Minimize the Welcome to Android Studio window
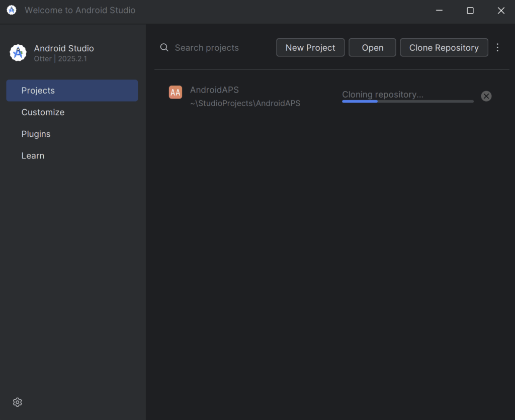Screen dimensions: 515x420 439,11
